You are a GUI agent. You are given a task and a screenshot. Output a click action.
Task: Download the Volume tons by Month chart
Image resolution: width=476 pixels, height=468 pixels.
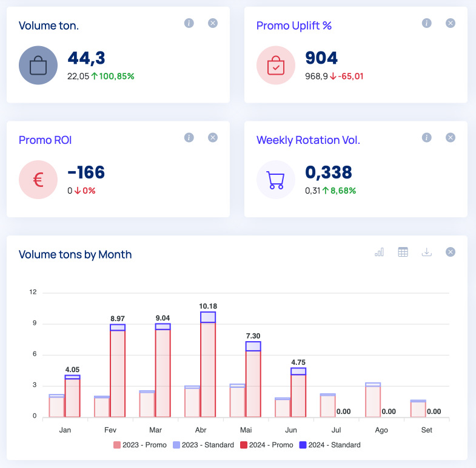point(426,252)
